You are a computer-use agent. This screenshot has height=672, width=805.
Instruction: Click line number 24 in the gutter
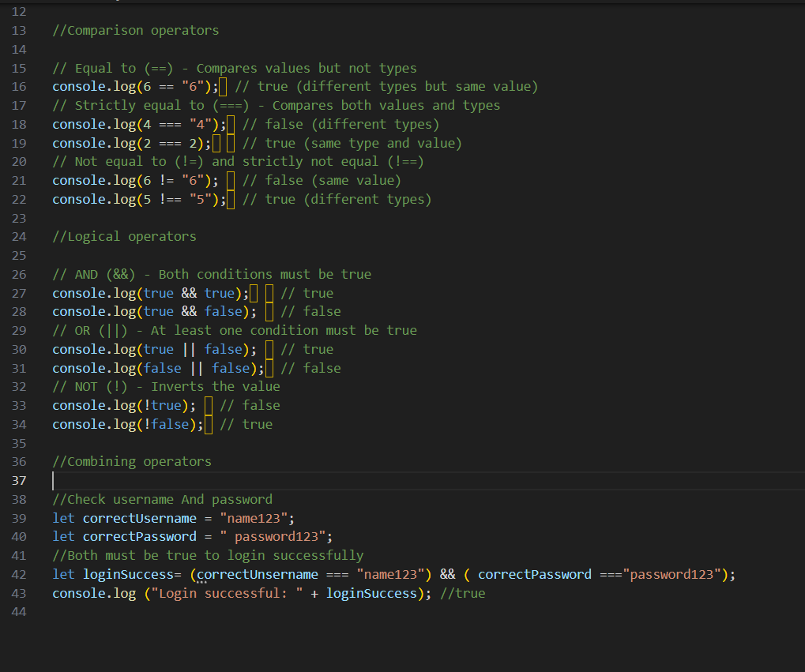19,236
